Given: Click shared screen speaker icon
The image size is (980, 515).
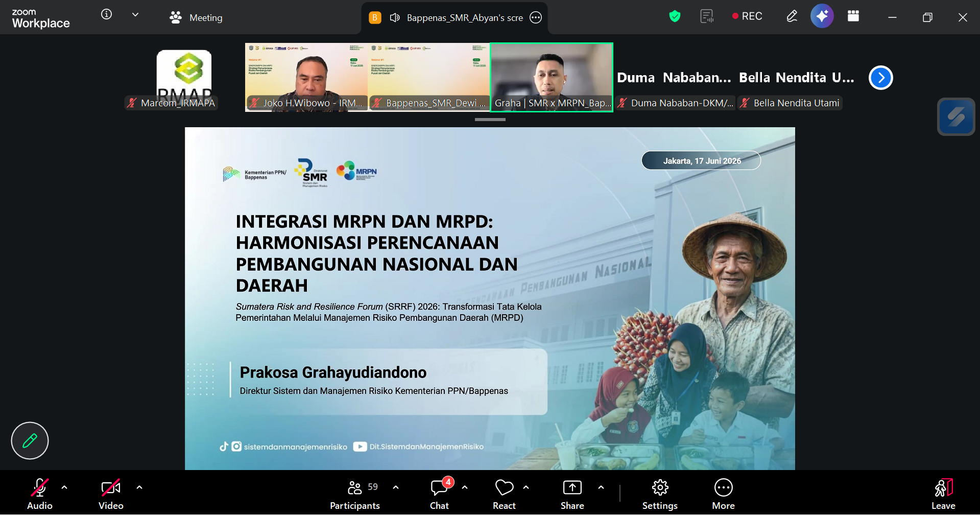Looking at the screenshot, I should 395,18.
